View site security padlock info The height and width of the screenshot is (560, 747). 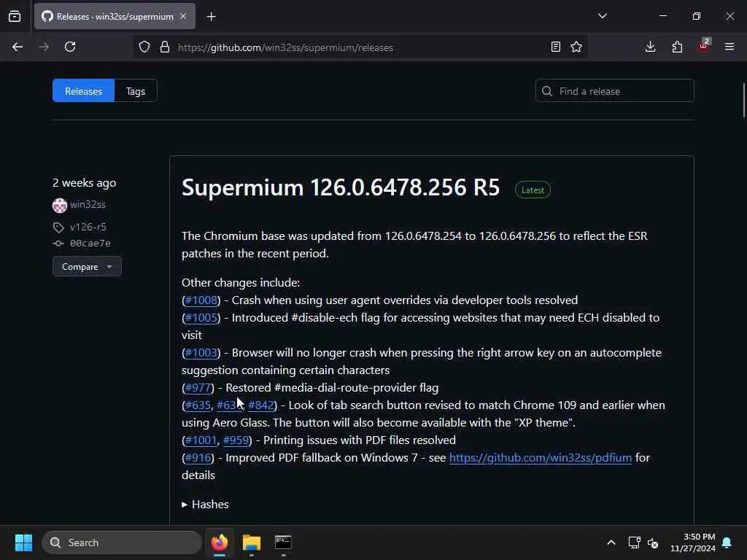coord(165,47)
